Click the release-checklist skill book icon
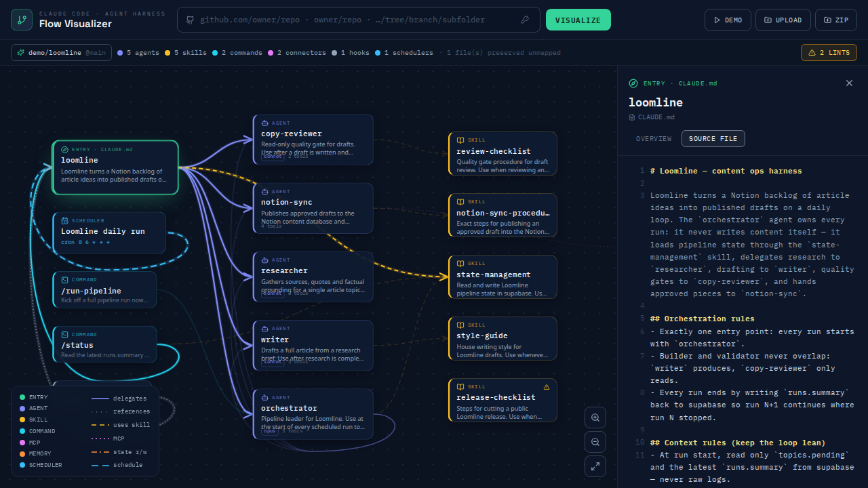The image size is (868, 488). (x=461, y=387)
